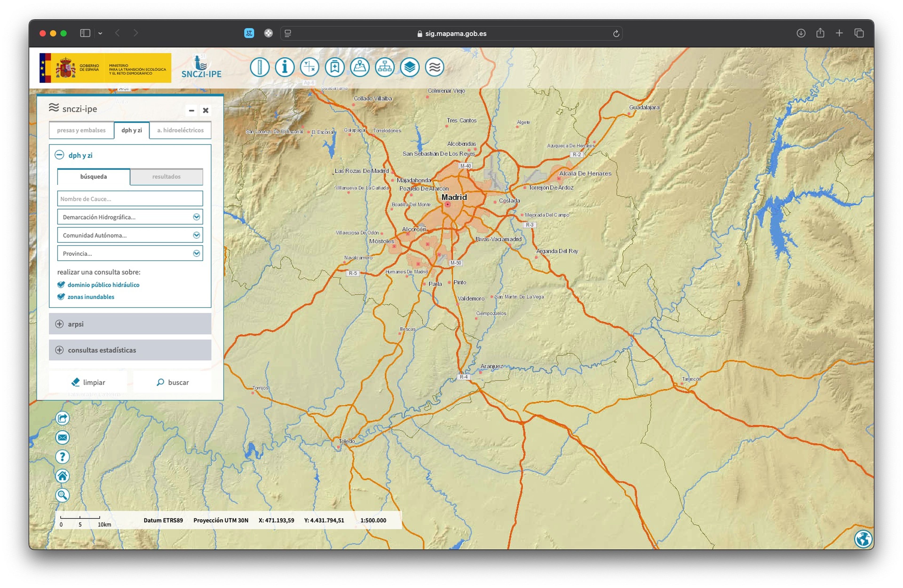903x588 pixels.
Task: Click the Proyección UTM 30N text
Action: click(221, 521)
